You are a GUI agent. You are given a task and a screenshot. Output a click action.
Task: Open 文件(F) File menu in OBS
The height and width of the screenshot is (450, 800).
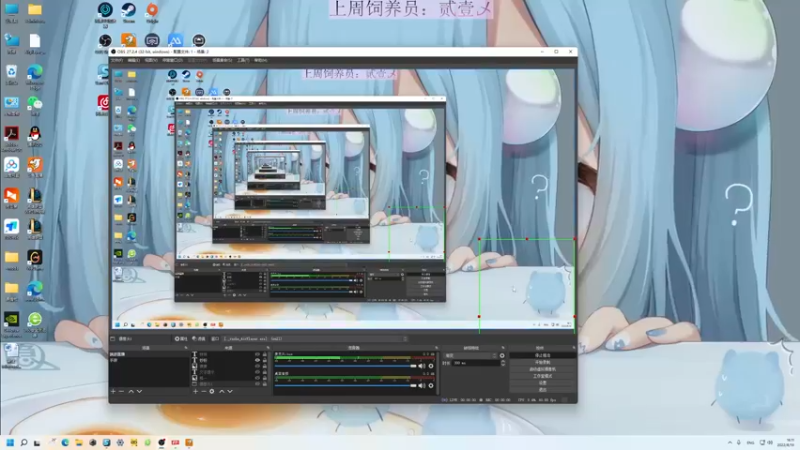pyautogui.click(x=117, y=60)
